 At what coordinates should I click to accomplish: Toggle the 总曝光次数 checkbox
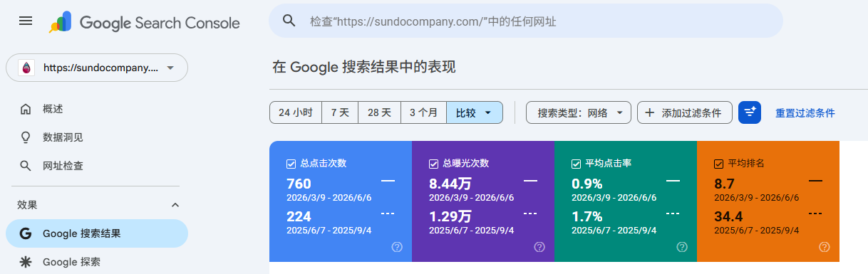click(x=433, y=164)
